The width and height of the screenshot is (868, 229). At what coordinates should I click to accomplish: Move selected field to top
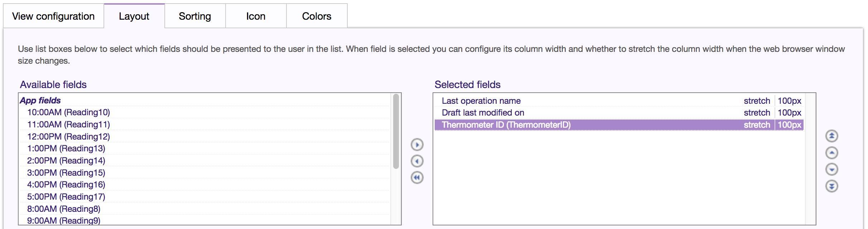[831, 136]
